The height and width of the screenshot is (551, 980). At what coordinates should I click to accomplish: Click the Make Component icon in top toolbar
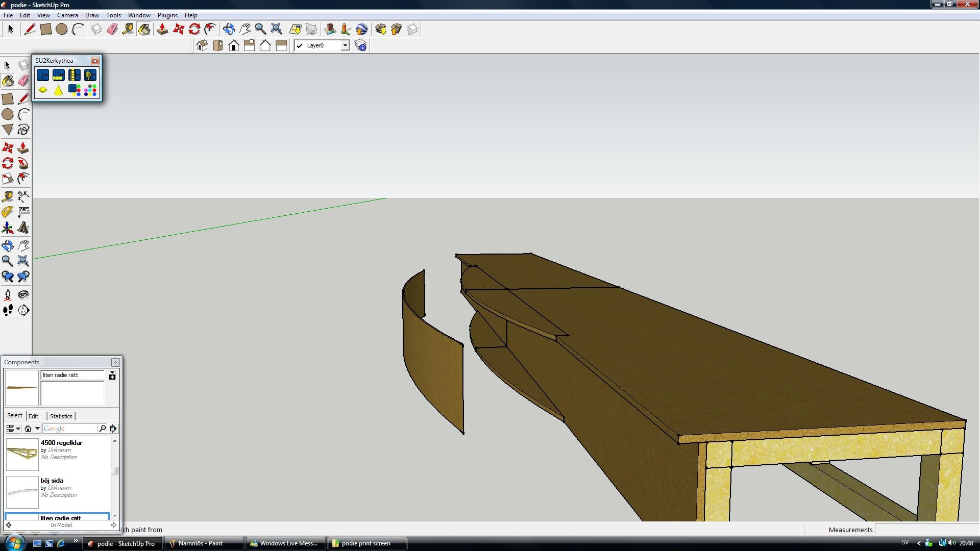point(96,29)
